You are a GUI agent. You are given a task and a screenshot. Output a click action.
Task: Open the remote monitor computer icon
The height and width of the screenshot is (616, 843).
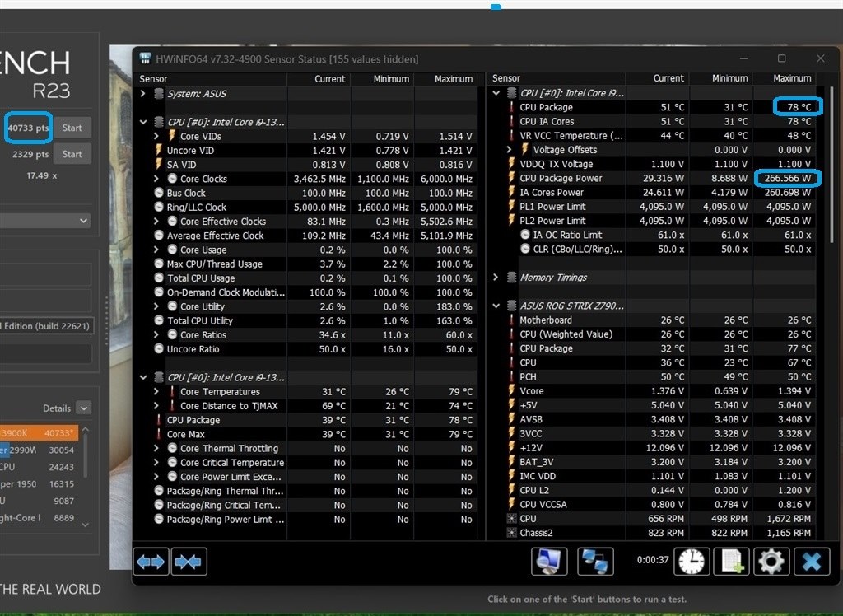549,561
